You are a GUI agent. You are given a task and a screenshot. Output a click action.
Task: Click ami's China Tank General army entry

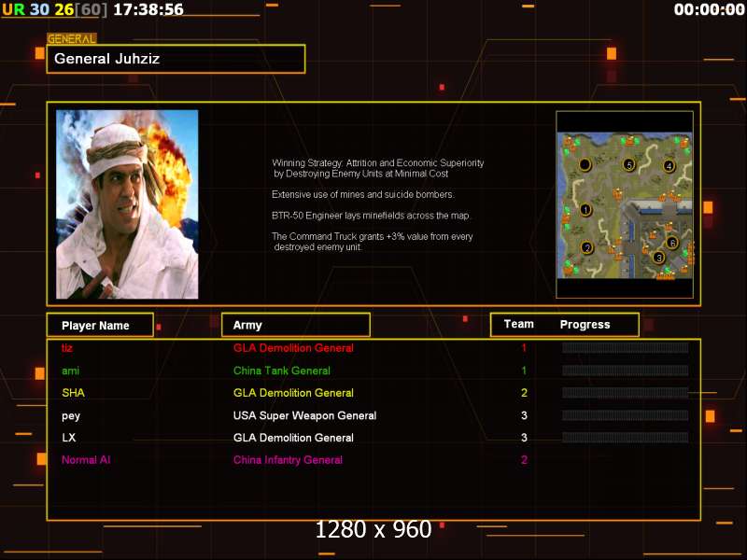pyautogui.click(x=281, y=371)
